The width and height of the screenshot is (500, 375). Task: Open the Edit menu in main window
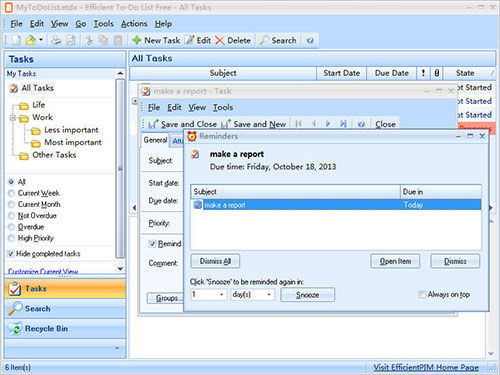coord(37,24)
